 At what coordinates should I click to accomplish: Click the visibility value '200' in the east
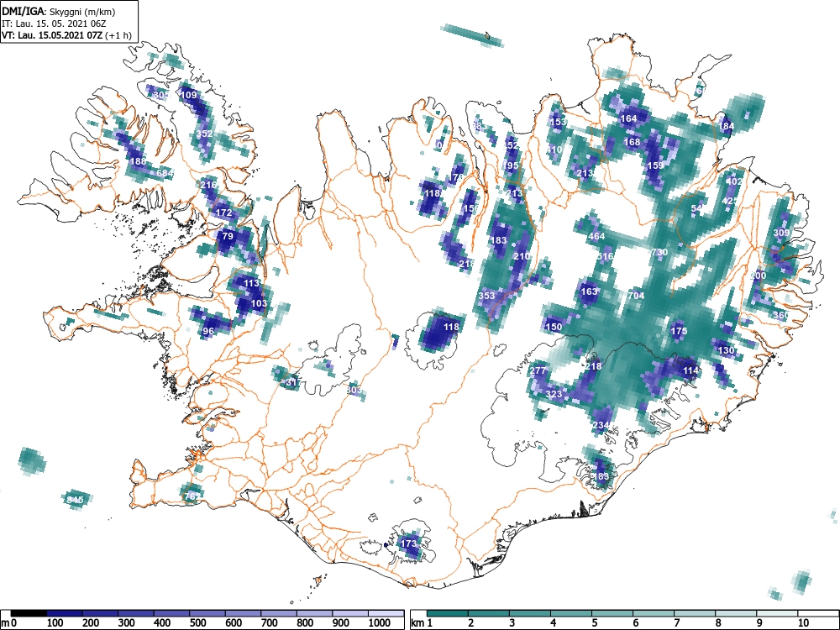click(x=758, y=276)
